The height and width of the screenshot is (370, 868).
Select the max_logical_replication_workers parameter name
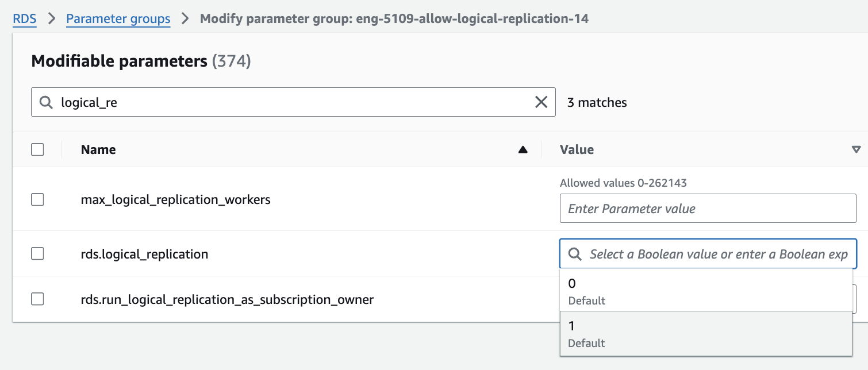click(175, 200)
